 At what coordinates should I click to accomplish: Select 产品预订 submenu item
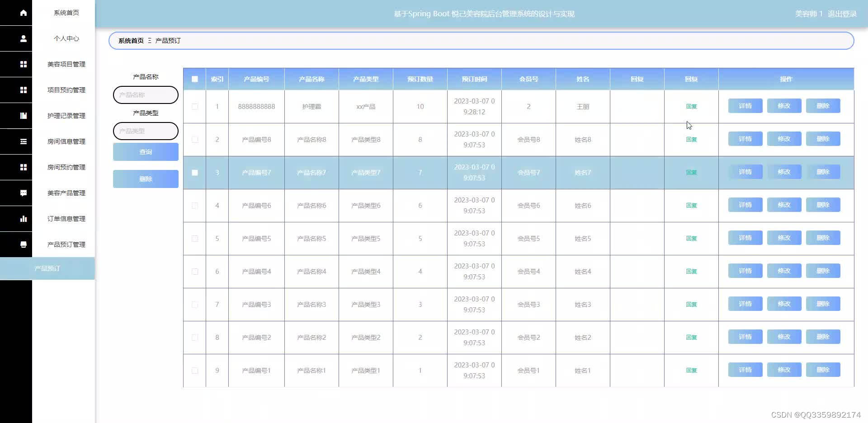47,268
